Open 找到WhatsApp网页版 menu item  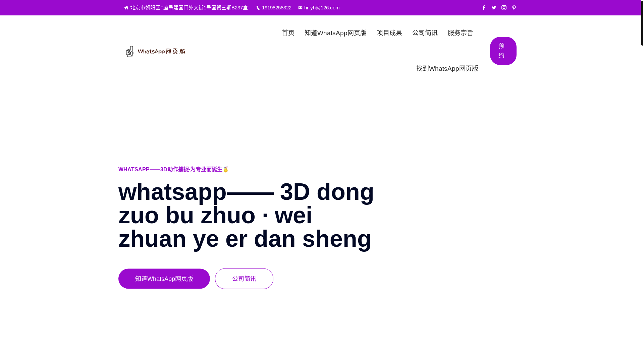[447, 68]
